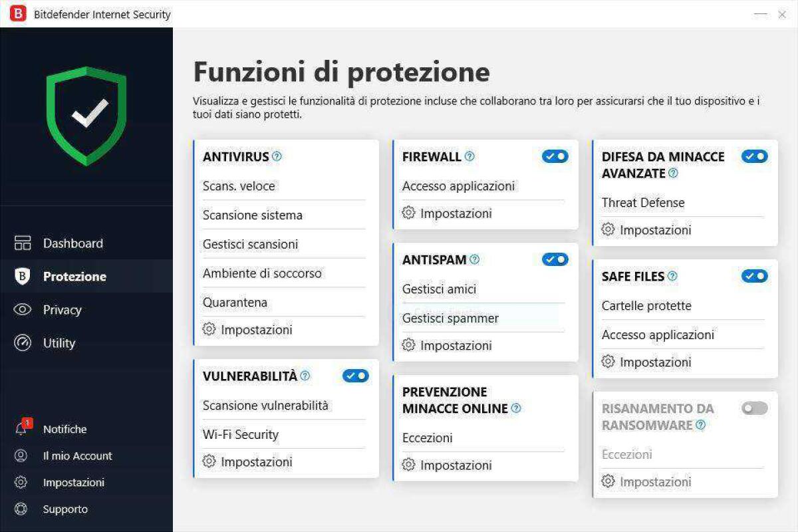The image size is (798, 532).
Task: Disable Difesa da Minacce Avanzate
Action: point(754,156)
